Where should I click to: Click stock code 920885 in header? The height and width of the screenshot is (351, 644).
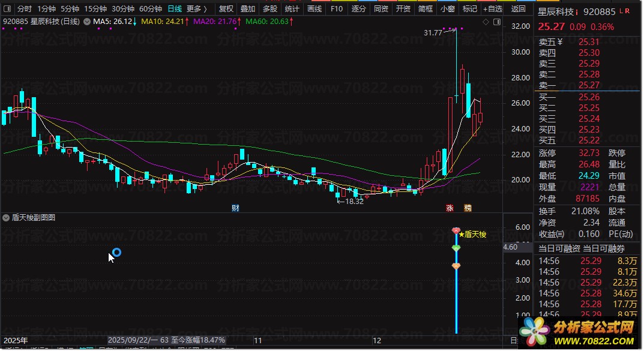(x=599, y=12)
